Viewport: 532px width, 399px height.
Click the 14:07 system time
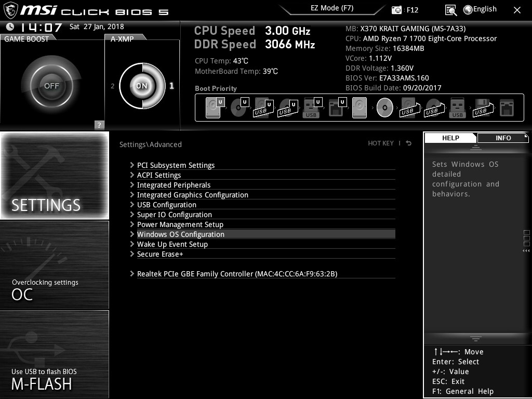tap(42, 27)
